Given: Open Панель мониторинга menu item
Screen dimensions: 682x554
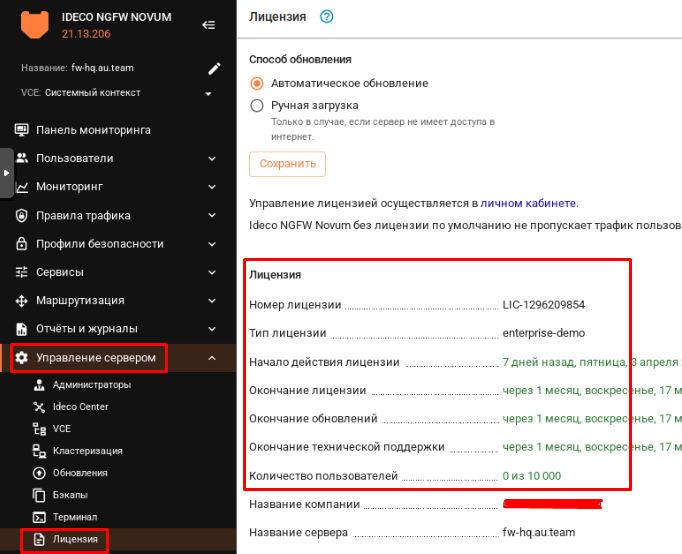Looking at the screenshot, I should [x=93, y=130].
